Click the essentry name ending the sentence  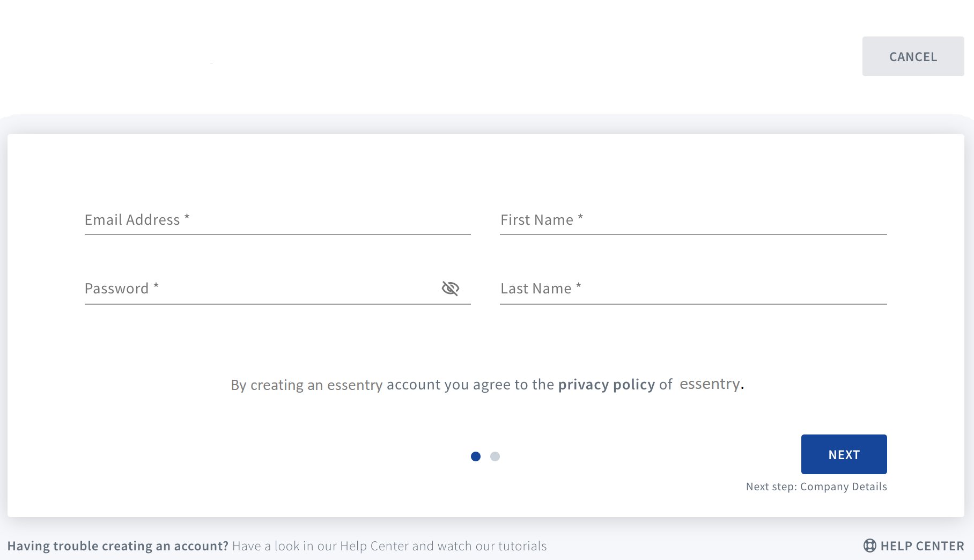click(x=710, y=384)
